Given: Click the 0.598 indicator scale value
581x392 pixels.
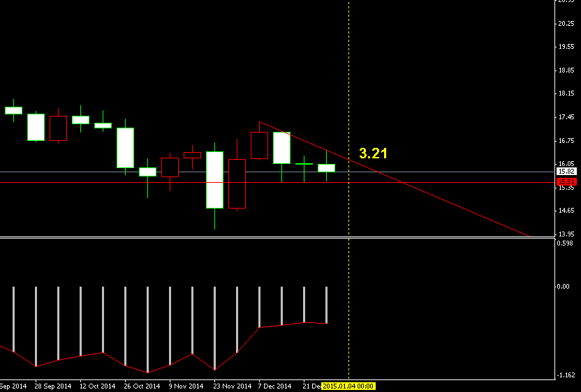Looking at the screenshot, I should point(564,243).
